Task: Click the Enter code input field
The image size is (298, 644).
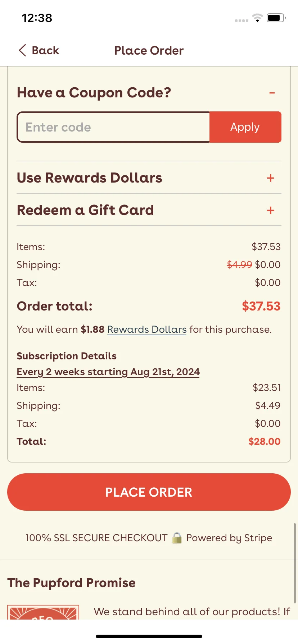Action: pos(113,127)
